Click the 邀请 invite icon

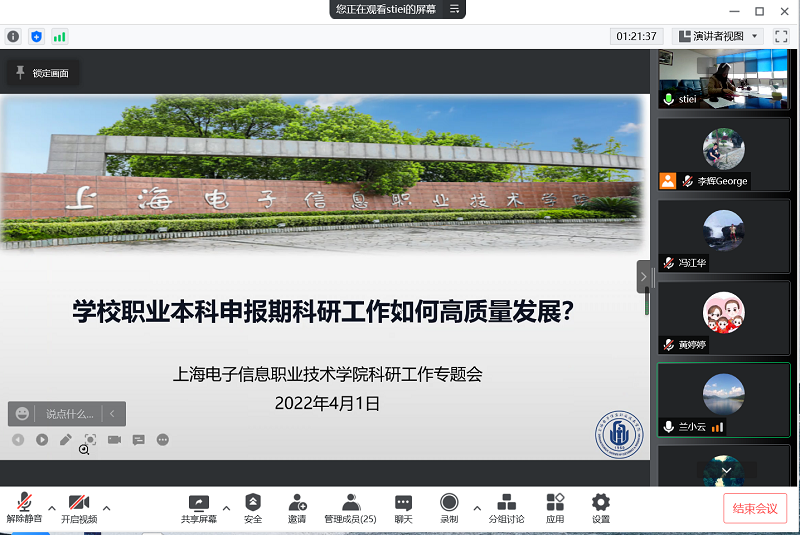click(x=297, y=507)
